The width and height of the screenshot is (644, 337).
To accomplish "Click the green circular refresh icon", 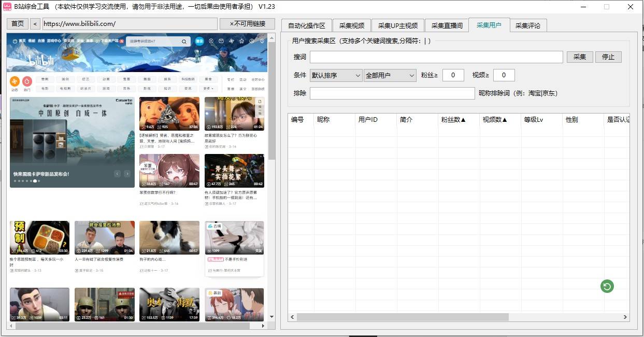I will [x=607, y=286].
